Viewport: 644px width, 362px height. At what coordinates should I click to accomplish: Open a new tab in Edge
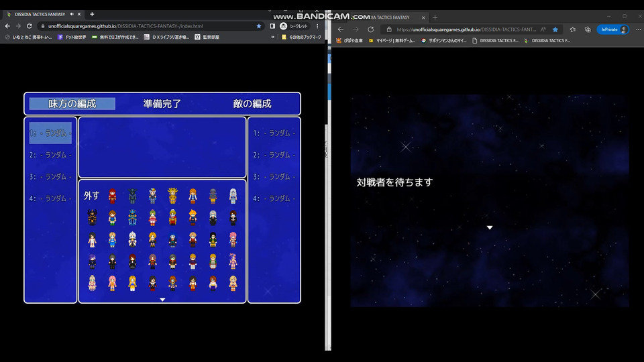click(x=435, y=17)
